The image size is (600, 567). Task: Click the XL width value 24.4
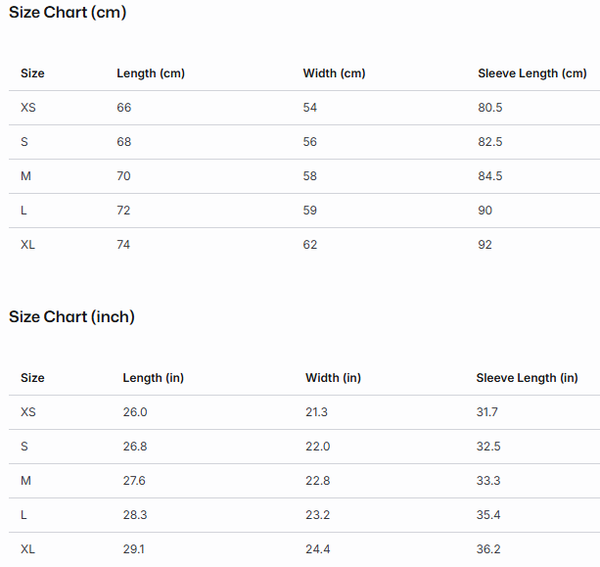pyautogui.click(x=317, y=548)
